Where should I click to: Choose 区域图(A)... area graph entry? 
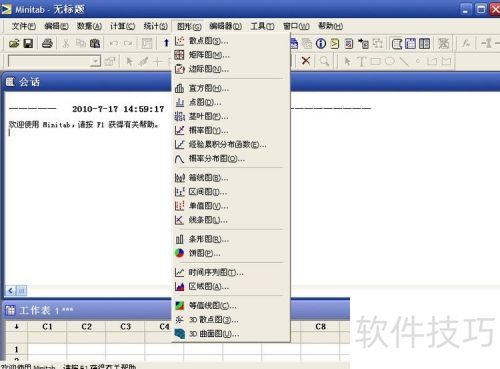point(231,286)
